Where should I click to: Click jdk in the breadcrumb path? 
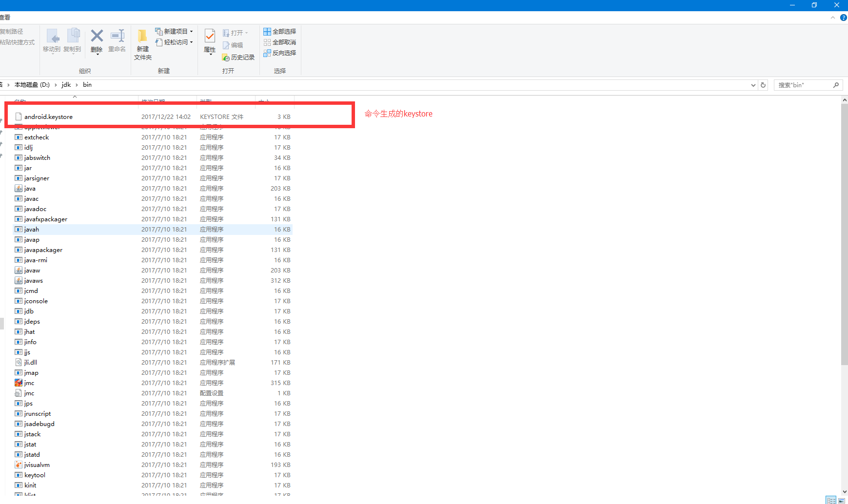point(66,85)
